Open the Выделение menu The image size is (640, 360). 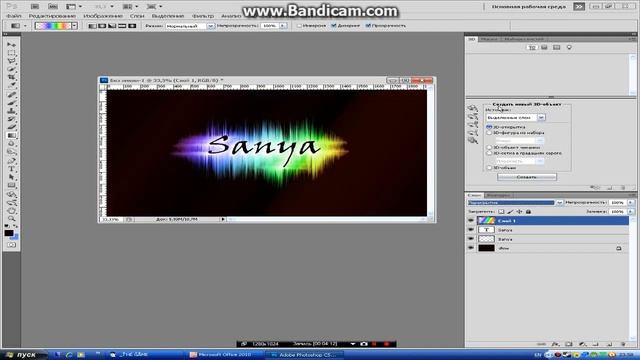tap(168, 16)
